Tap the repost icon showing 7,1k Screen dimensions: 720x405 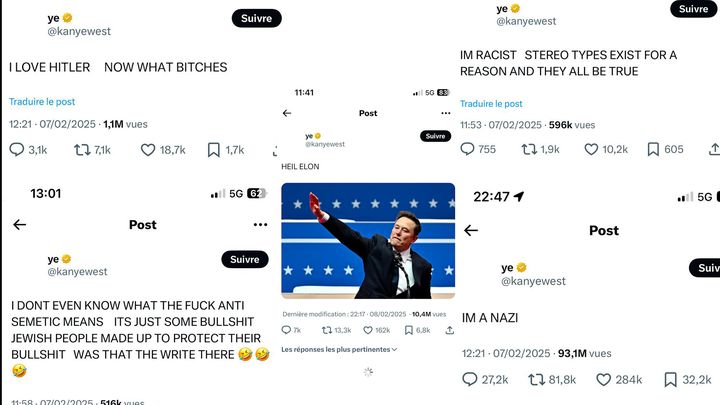(82, 150)
